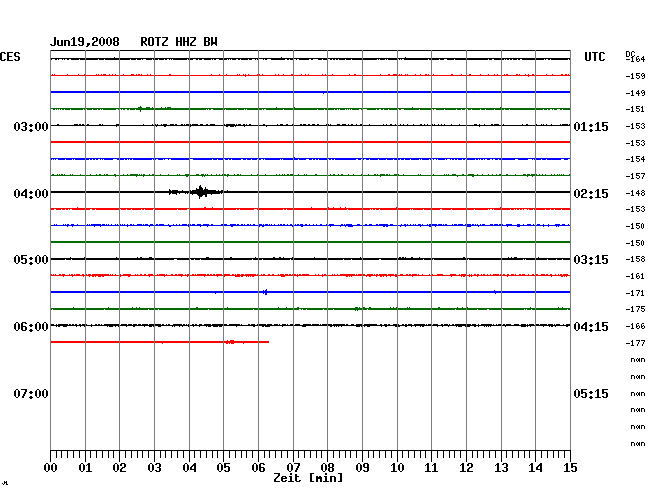Select the DC offset value -151

[x=635, y=109]
